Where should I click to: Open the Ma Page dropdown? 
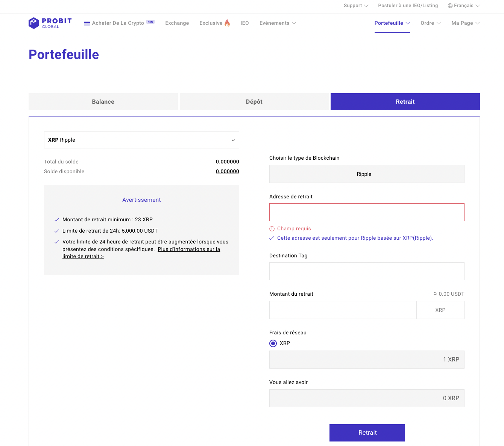click(x=466, y=23)
